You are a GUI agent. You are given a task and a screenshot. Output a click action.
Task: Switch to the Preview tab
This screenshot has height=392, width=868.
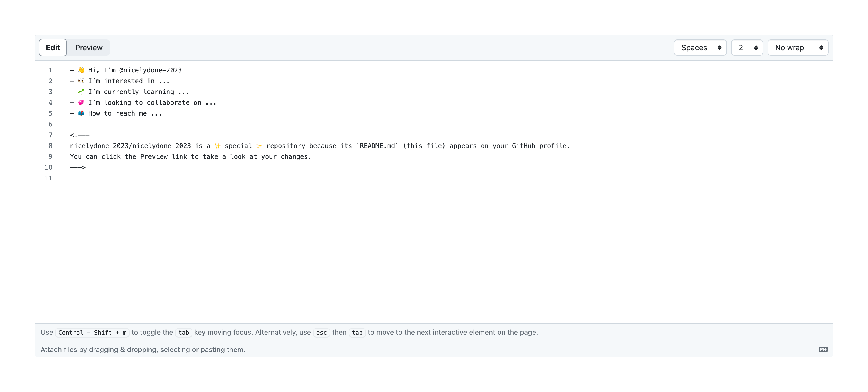point(89,48)
